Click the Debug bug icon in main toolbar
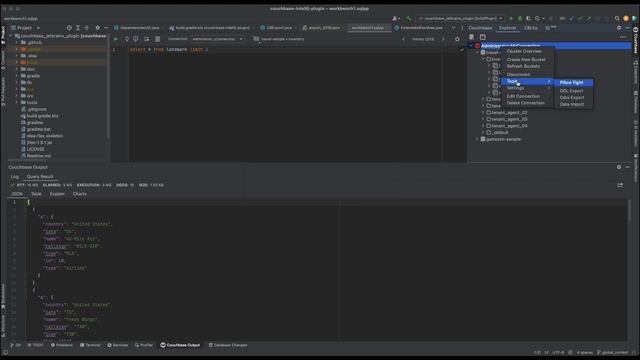Screen dimensions: 640x360 tap(520, 18)
